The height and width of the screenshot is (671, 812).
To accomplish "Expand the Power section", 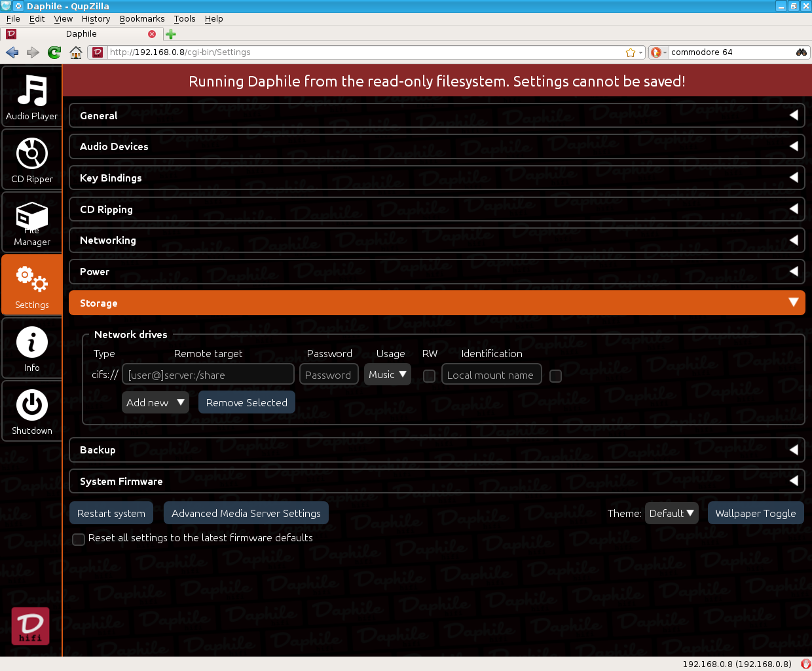I will click(x=437, y=272).
